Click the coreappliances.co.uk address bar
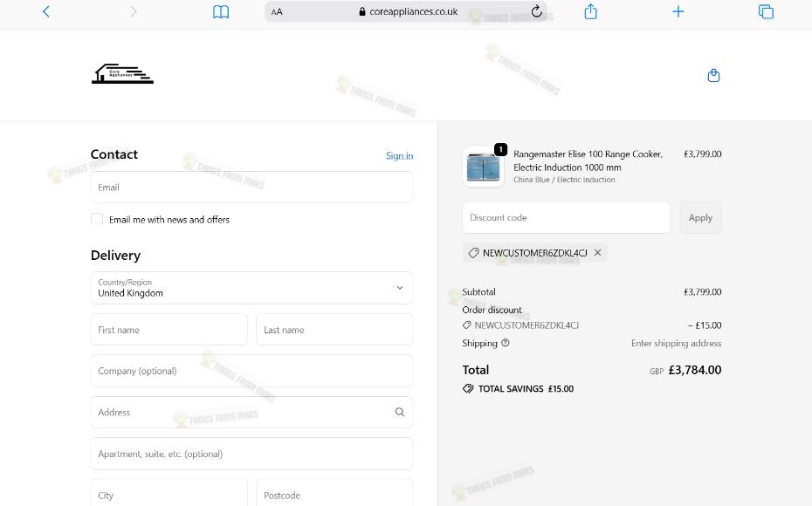 pos(405,11)
